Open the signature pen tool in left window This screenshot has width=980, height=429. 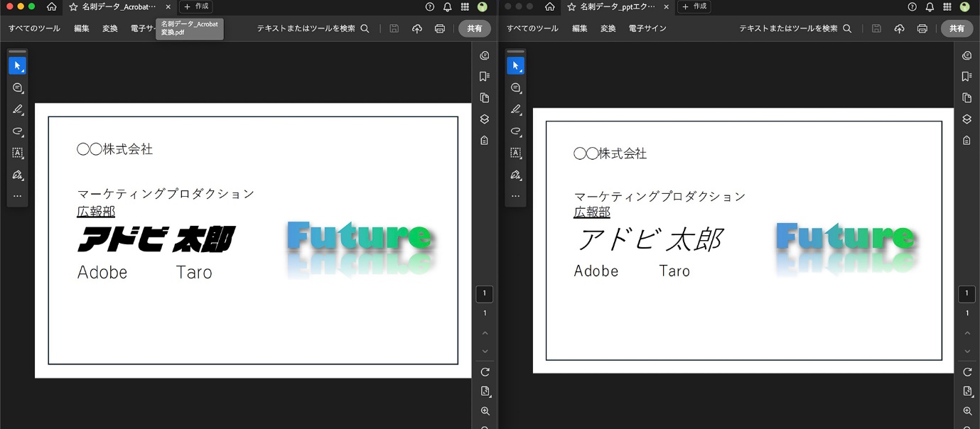point(18,175)
